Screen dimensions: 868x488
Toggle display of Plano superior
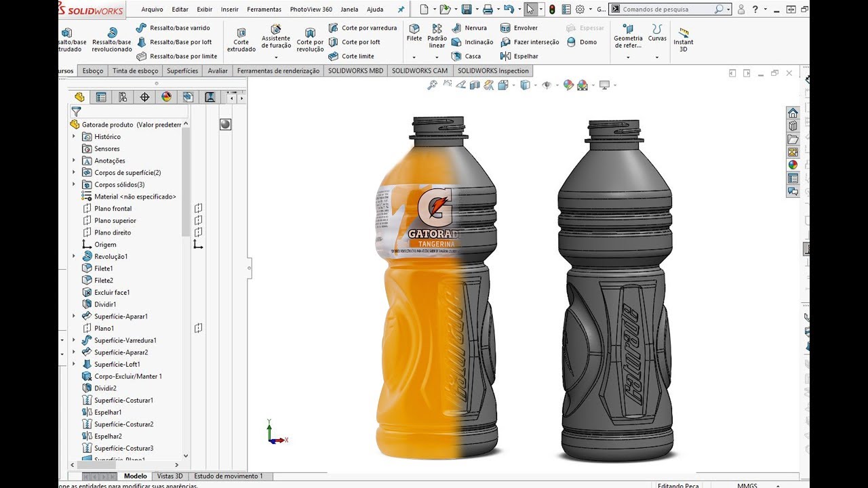[199, 220]
